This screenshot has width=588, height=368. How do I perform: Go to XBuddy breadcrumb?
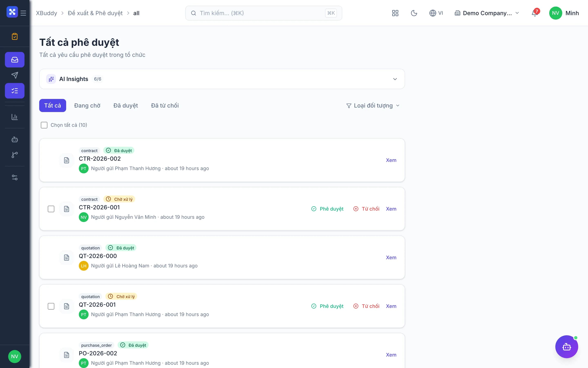pyautogui.click(x=46, y=13)
